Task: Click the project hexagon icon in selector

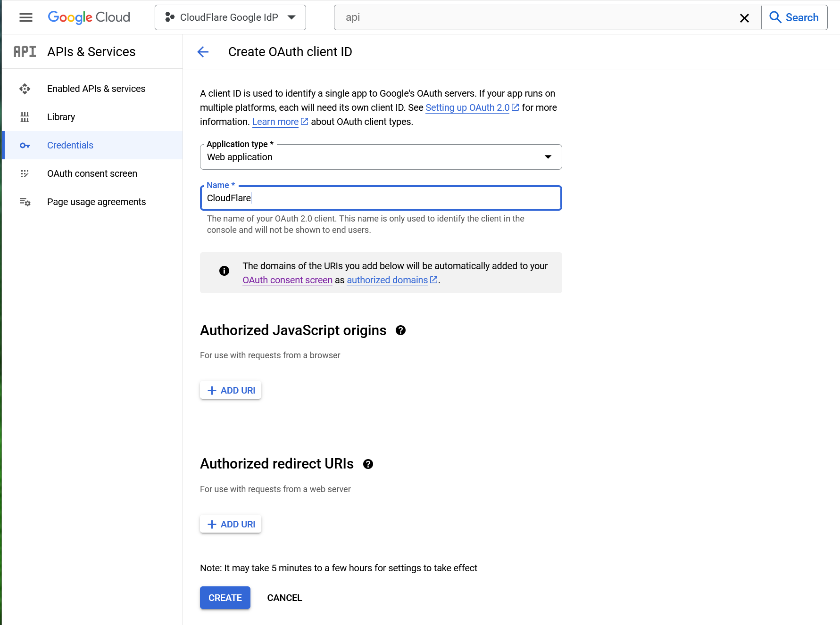Action: 170,17
